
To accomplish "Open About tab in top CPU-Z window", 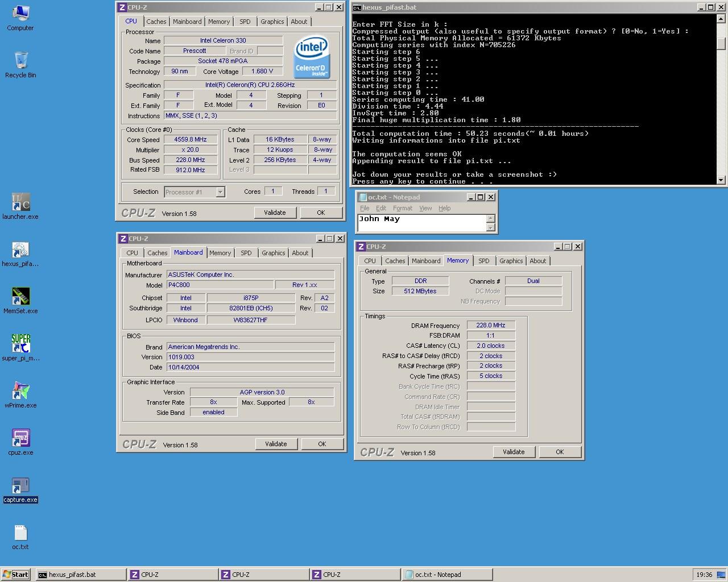I will pos(299,22).
